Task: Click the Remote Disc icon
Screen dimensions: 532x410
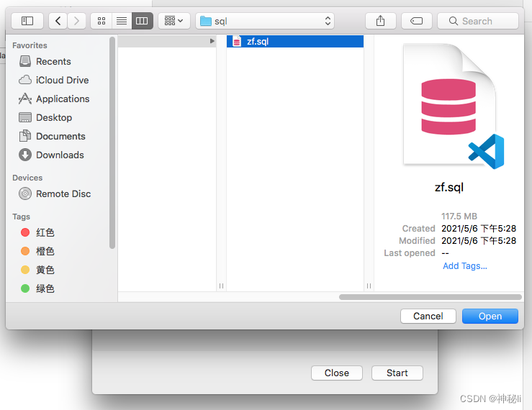Action: (x=25, y=193)
